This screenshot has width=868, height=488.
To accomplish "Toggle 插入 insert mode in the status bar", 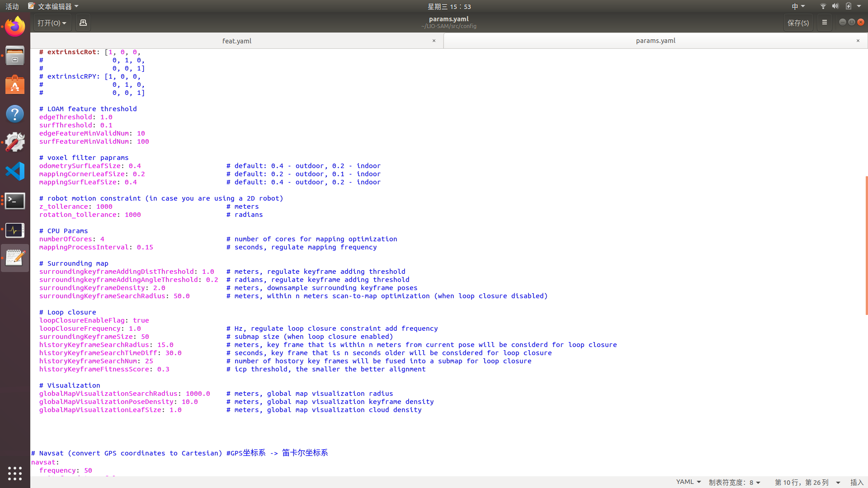I will click(856, 482).
